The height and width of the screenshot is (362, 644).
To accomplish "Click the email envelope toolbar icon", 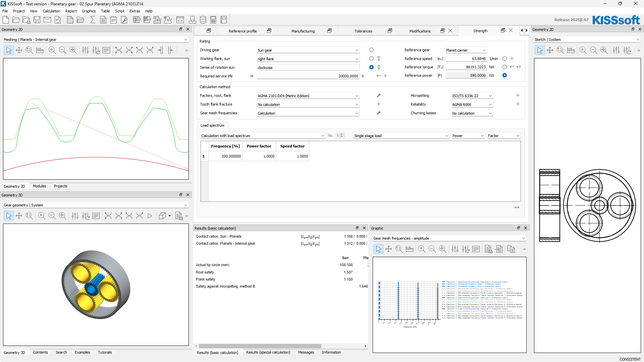I will click(x=47, y=20).
